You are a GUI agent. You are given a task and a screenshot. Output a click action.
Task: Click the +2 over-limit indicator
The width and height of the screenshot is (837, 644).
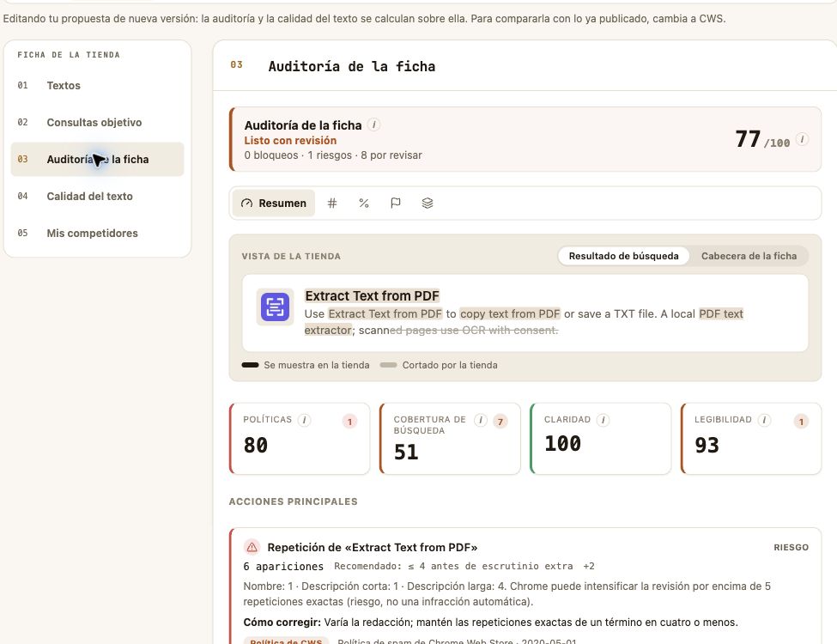tap(589, 566)
